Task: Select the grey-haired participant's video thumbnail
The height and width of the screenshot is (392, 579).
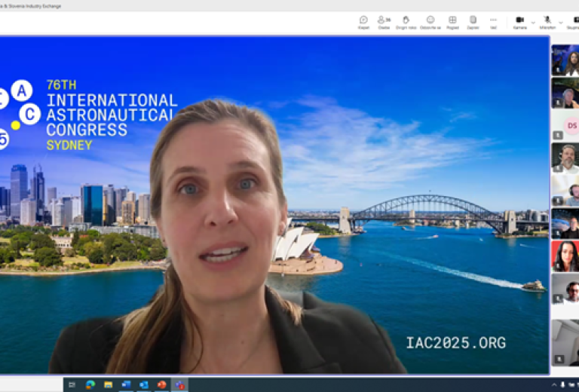Action: pyautogui.click(x=565, y=93)
